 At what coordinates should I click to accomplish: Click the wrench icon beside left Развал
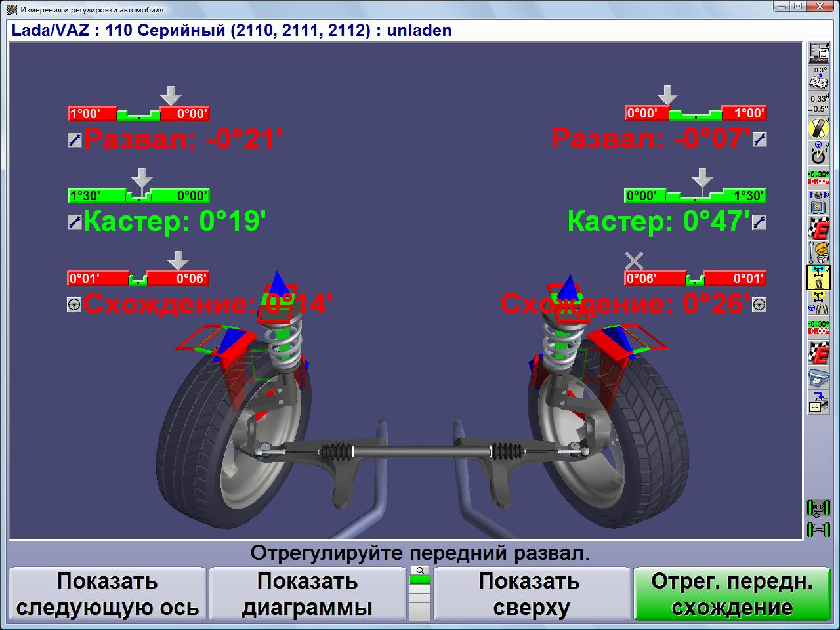pyautogui.click(x=75, y=139)
